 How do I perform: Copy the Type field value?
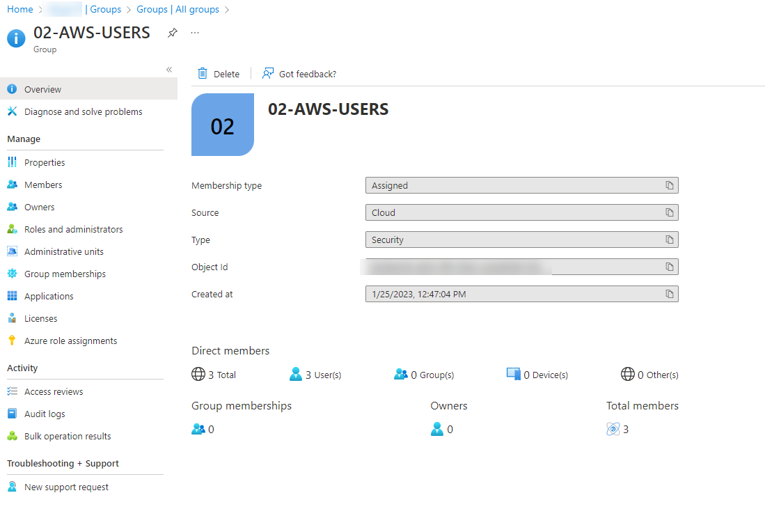[x=670, y=240]
